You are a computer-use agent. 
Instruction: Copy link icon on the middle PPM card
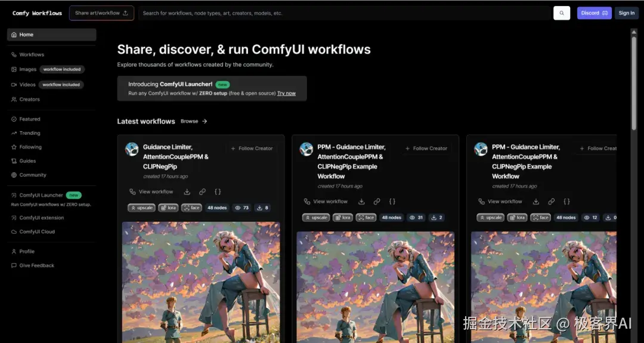[x=377, y=201]
